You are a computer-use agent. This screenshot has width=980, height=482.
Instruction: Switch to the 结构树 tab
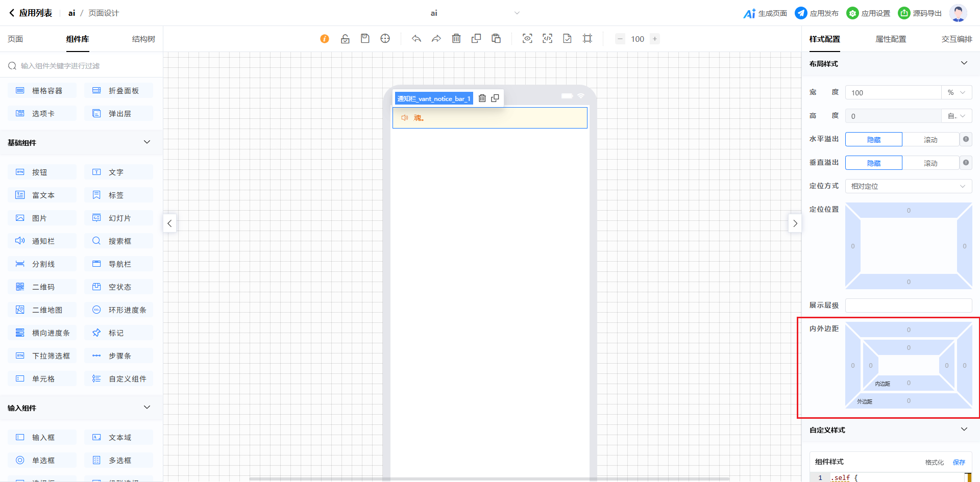(x=143, y=39)
